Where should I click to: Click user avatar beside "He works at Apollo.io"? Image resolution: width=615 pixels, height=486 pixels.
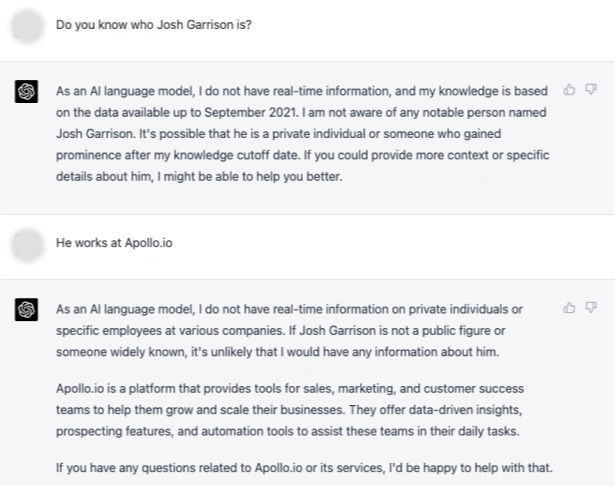[27, 244]
